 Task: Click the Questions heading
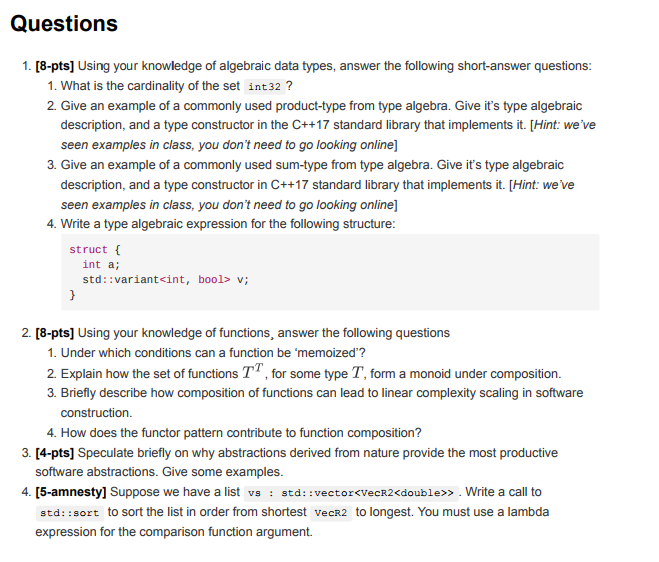coord(64,24)
